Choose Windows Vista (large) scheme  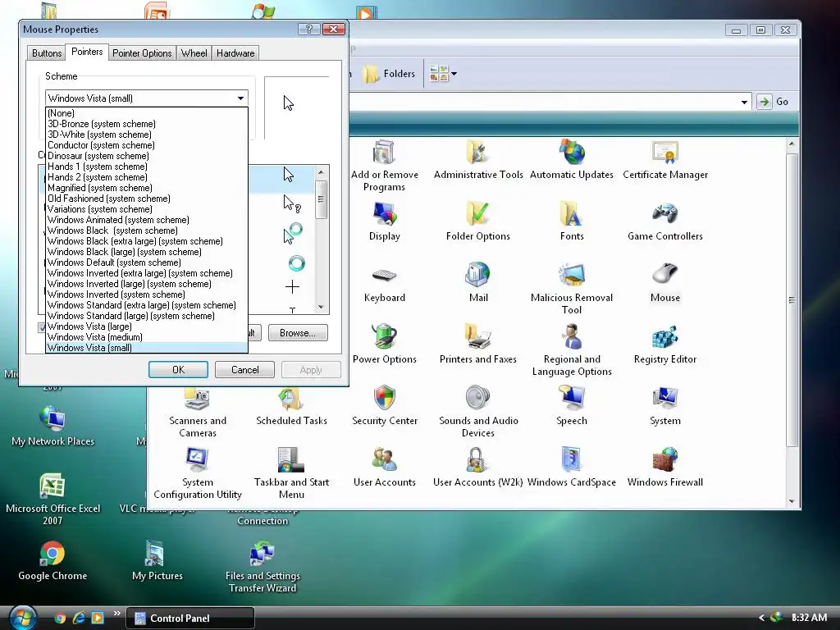click(147, 326)
